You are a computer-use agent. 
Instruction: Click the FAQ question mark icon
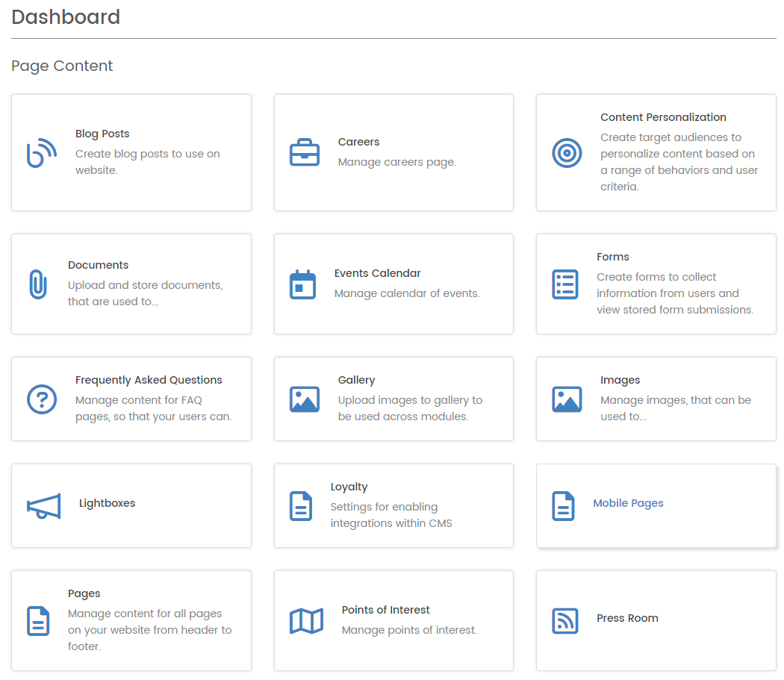pos(42,399)
